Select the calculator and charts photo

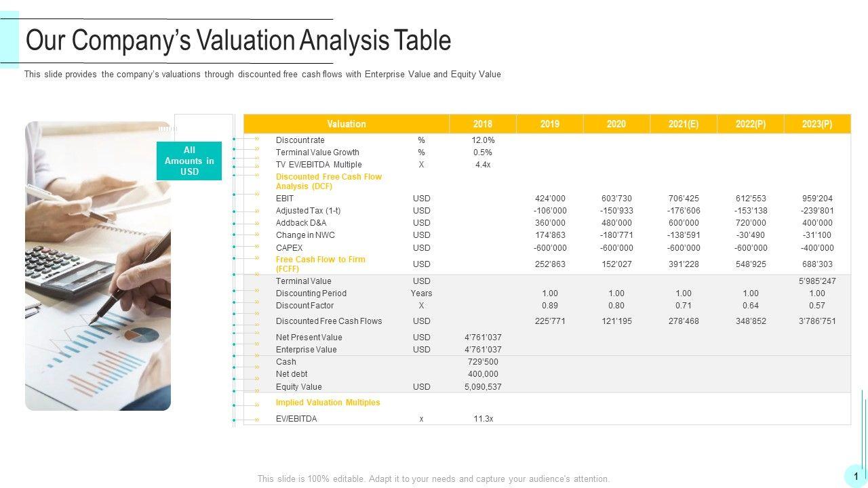(98, 266)
